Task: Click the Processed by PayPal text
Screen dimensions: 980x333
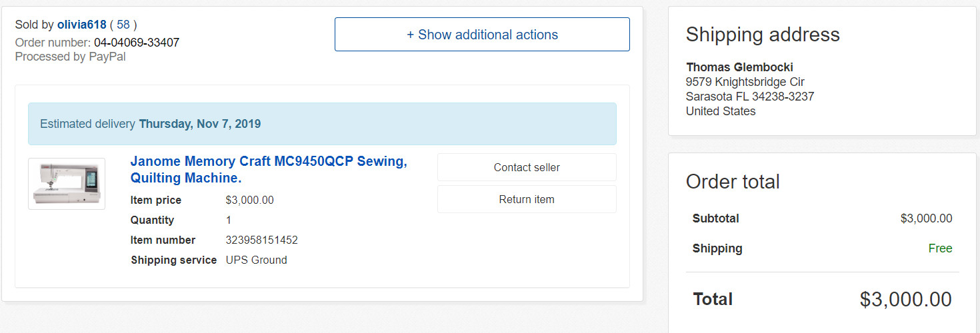Action: 70,57
